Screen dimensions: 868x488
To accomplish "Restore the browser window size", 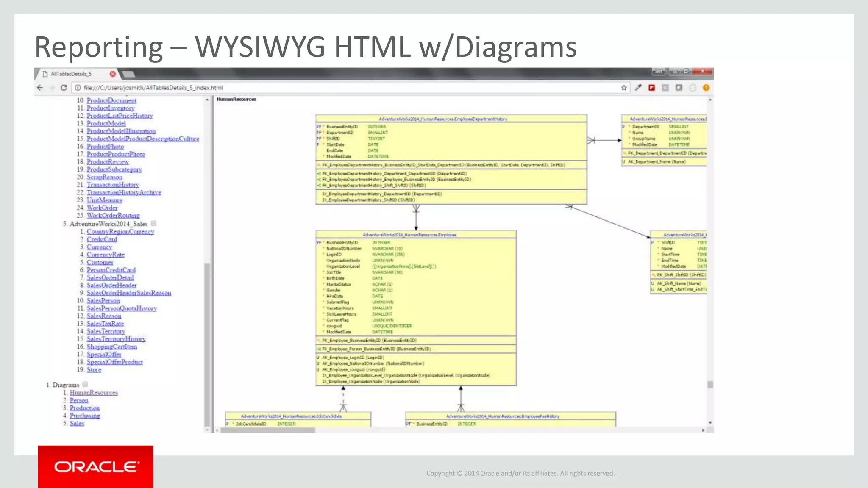I will point(686,71).
